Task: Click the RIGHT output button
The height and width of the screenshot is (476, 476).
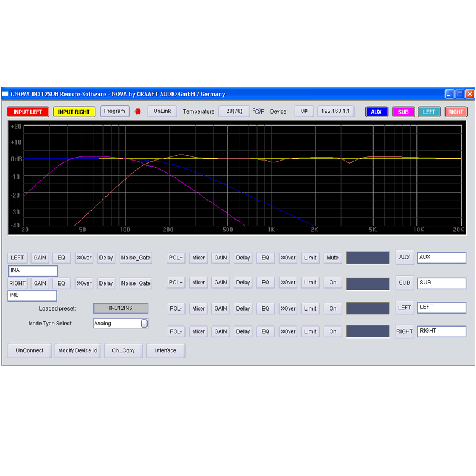Action: tap(405, 332)
